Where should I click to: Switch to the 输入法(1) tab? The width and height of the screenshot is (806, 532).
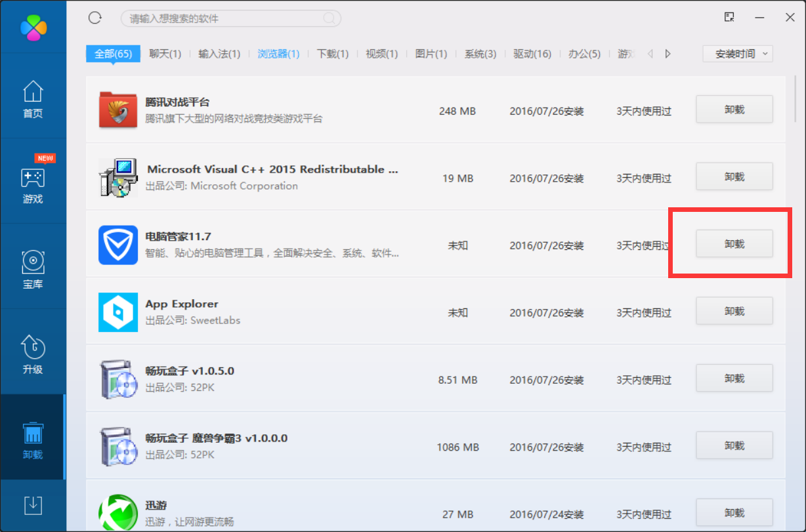point(219,54)
